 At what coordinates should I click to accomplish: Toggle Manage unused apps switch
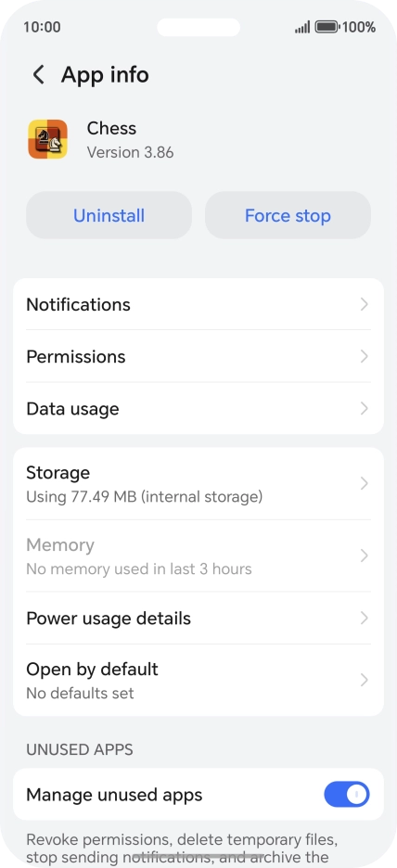(x=347, y=795)
